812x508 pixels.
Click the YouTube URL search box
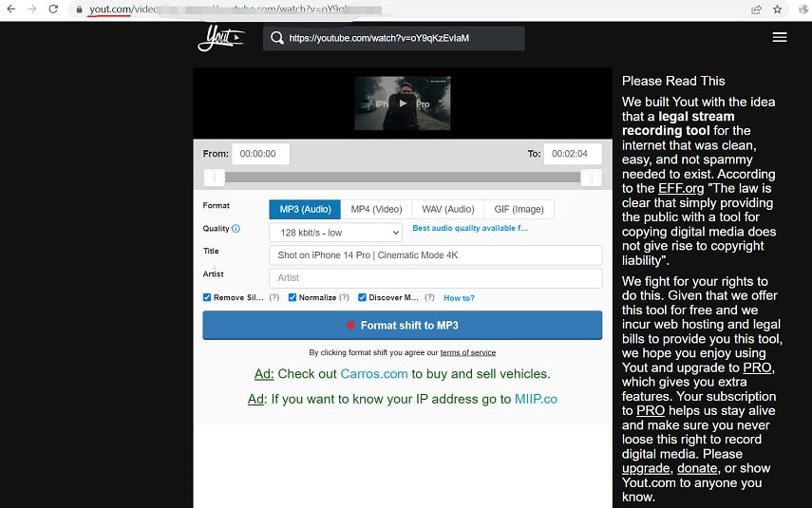pyautogui.click(x=393, y=38)
